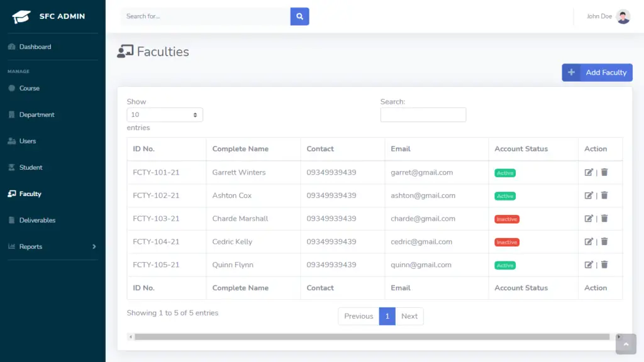Click the Inactive badge for Charde Marshall
This screenshot has width=644, height=362.
(506, 219)
